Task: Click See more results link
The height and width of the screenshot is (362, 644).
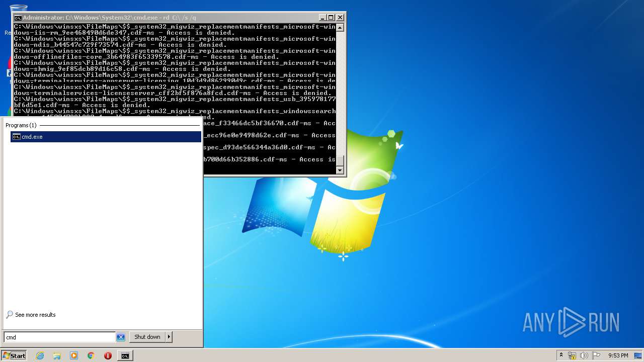Action: pyautogui.click(x=35, y=315)
